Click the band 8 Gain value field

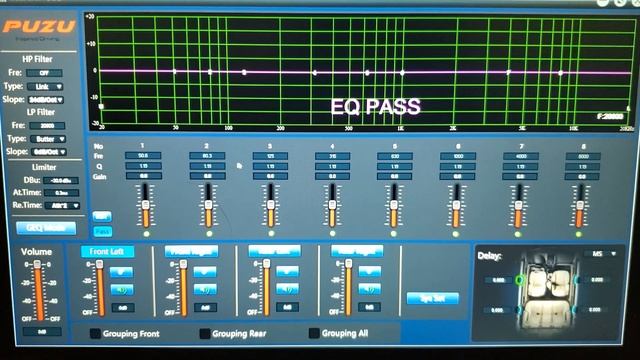pyautogui.click(x=582, y=177)
